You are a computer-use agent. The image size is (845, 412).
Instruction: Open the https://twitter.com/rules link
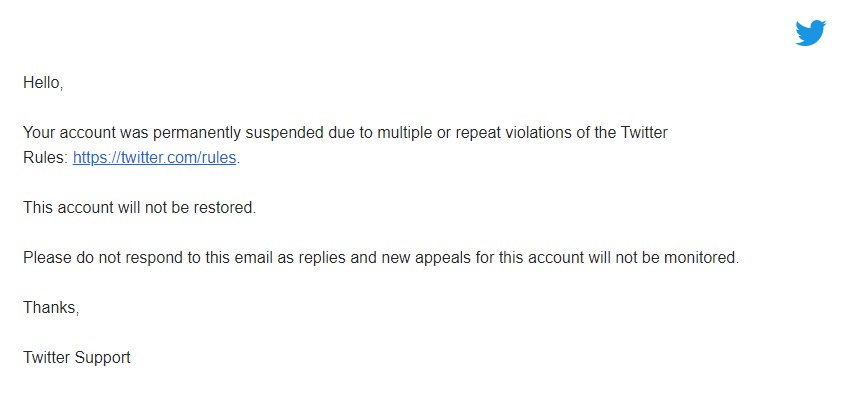[155, 157]
